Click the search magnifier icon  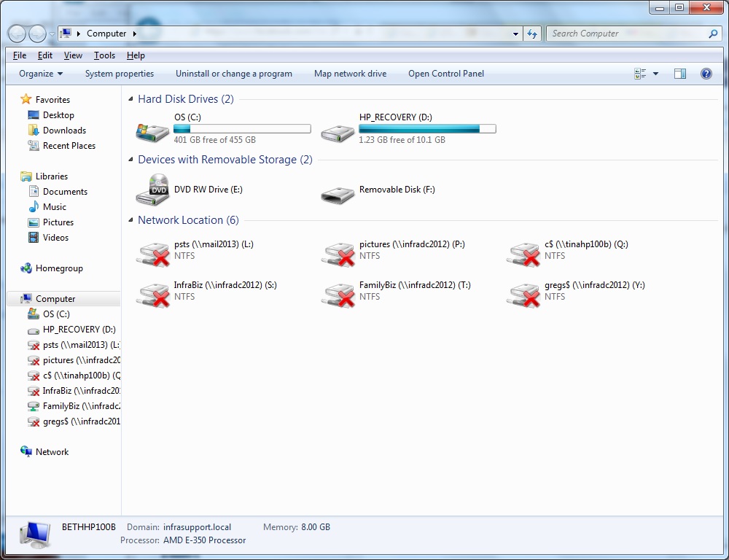tap(713, 34)
